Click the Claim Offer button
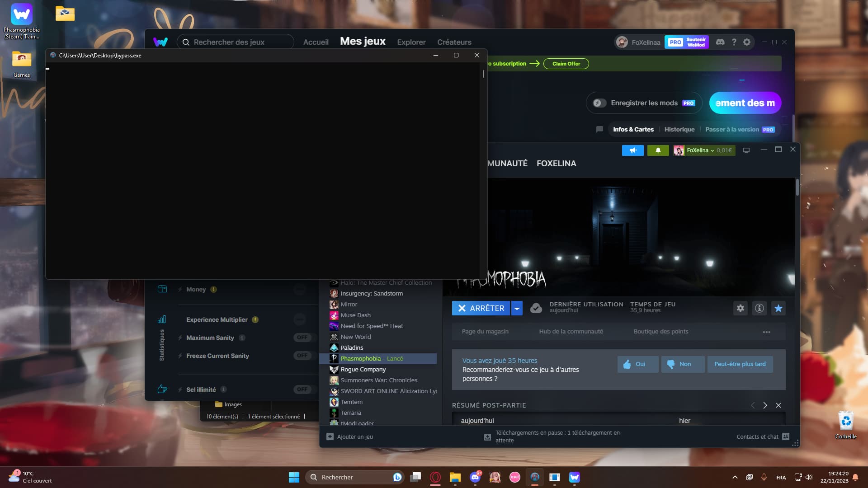868x488 pixels. pos(566,64)
